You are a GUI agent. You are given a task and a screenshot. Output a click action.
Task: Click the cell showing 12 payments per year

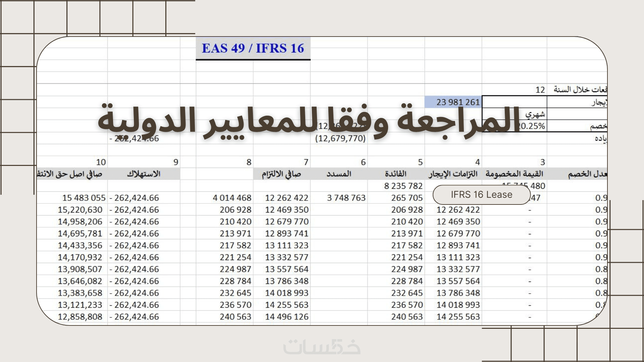tap(540, 90)
